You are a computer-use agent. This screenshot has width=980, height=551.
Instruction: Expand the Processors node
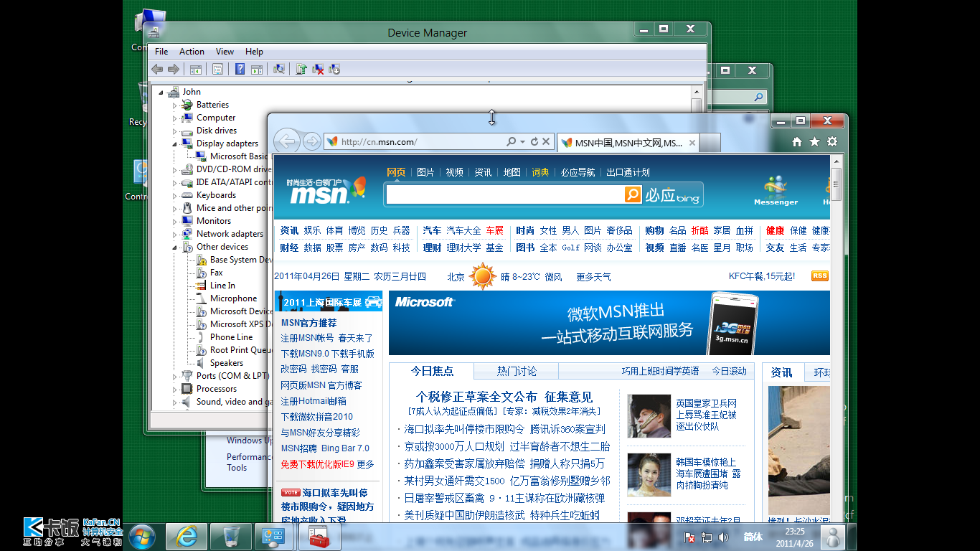coord(174,389)
